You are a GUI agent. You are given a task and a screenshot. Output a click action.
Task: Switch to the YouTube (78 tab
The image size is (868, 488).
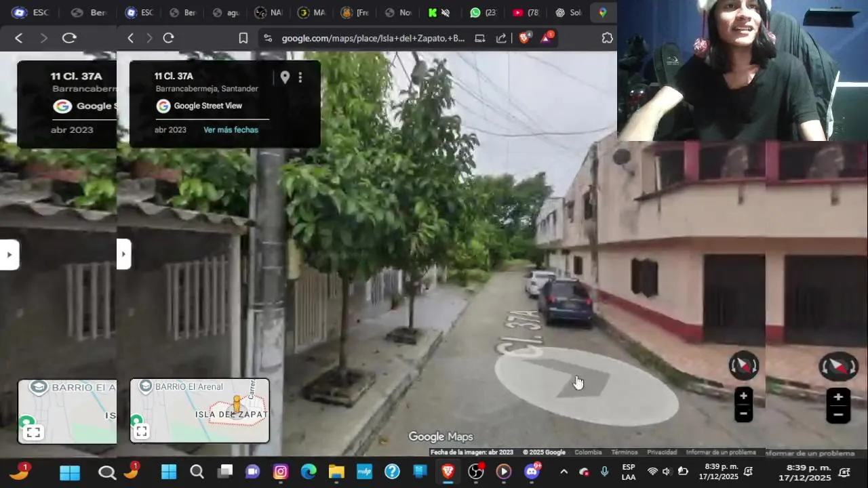coord(525,13)
